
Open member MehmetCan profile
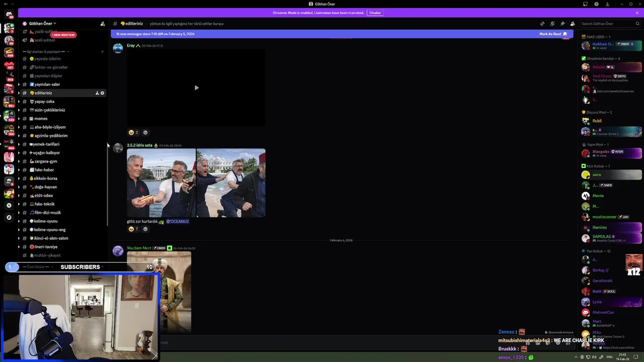(611, 312)
